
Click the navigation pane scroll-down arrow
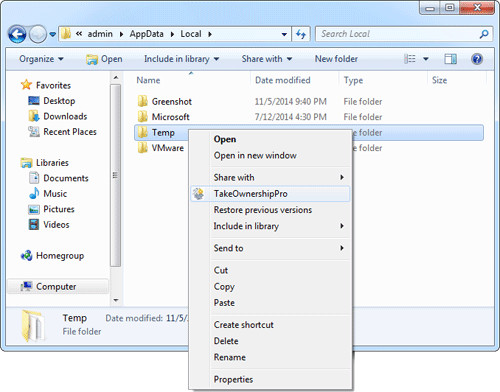pyautogui.click(x=116, y=300)
